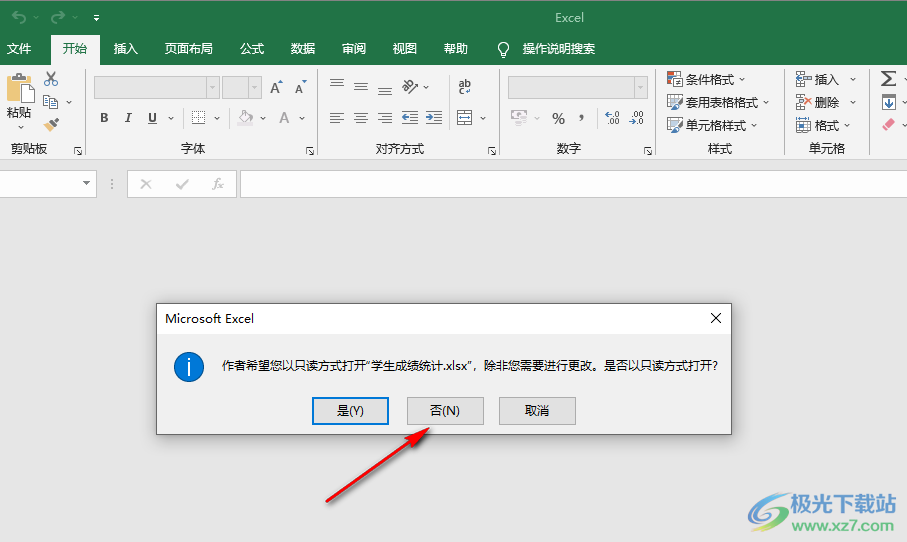907x542 pixels.
Task: Toggle Bold formatting
Action: coord(104,118)
